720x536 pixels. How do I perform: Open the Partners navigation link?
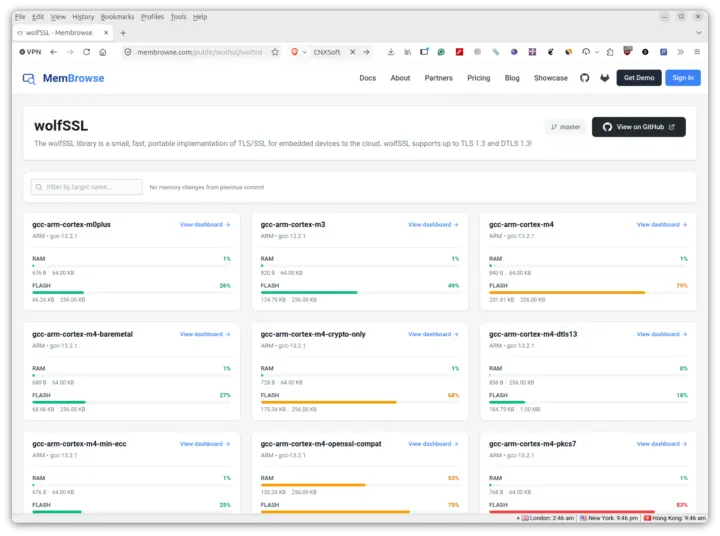pos(439,78)
